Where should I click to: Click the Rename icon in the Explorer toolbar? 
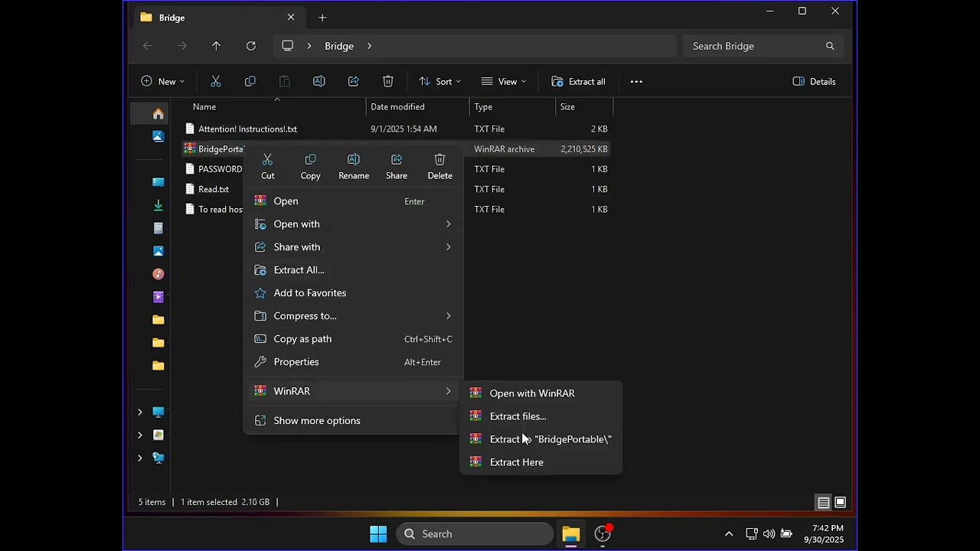319,81
